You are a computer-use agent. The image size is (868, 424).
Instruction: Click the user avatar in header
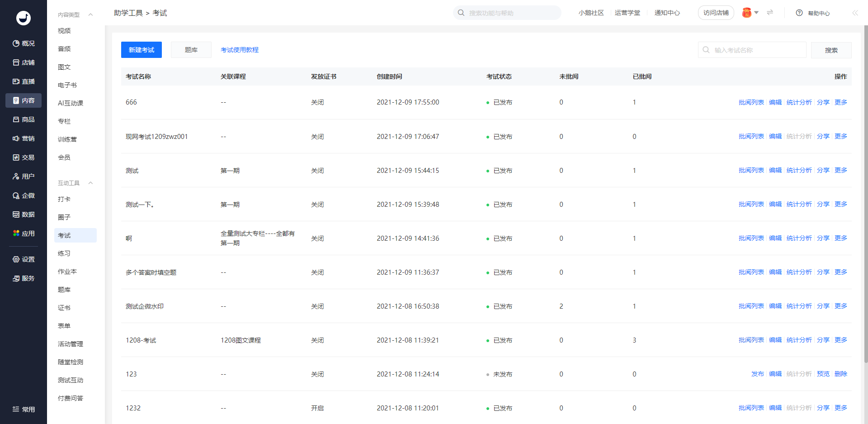click(747, 13)
